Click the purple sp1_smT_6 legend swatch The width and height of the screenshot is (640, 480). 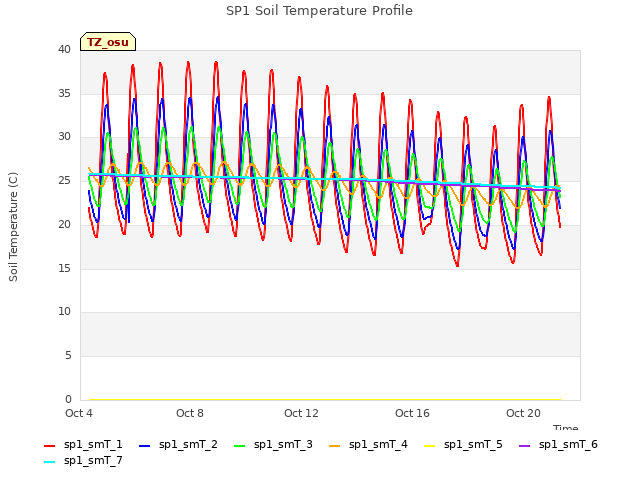(524, 446)
